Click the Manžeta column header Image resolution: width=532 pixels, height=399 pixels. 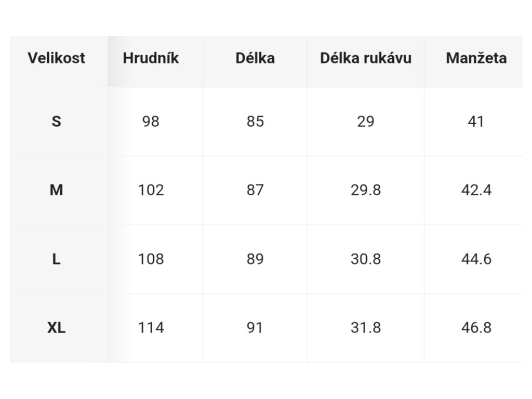pos(476,58)
